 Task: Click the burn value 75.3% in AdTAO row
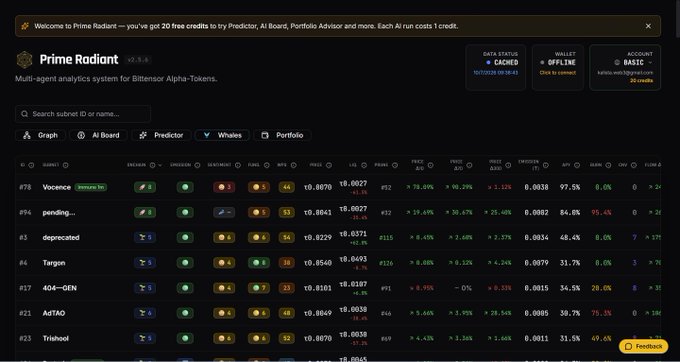(601, 313)
